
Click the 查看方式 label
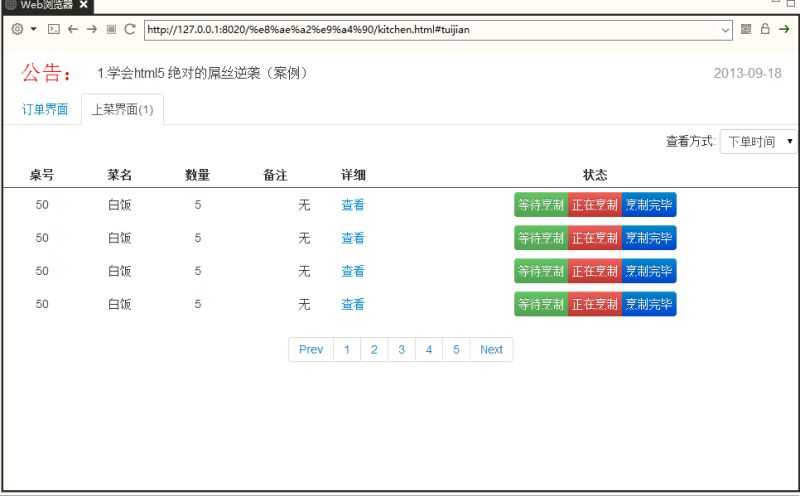point(690,141)
